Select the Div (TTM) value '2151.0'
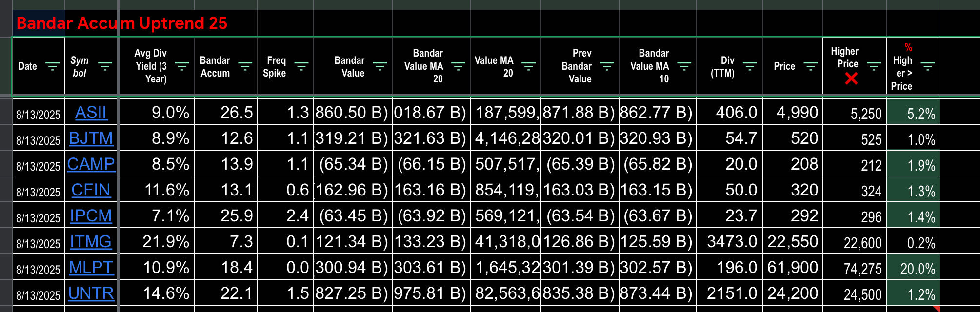This screenshot has width=980, height=312. (730, 293)
